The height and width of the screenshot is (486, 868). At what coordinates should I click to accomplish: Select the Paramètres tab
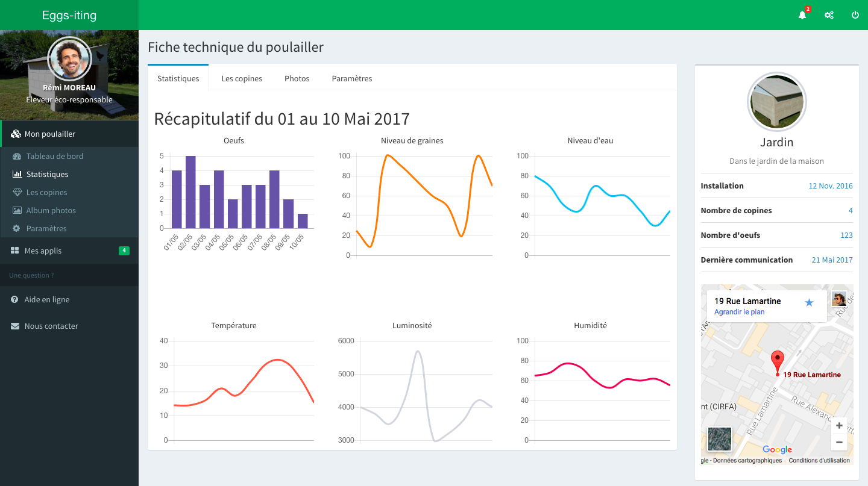(352, 78)
